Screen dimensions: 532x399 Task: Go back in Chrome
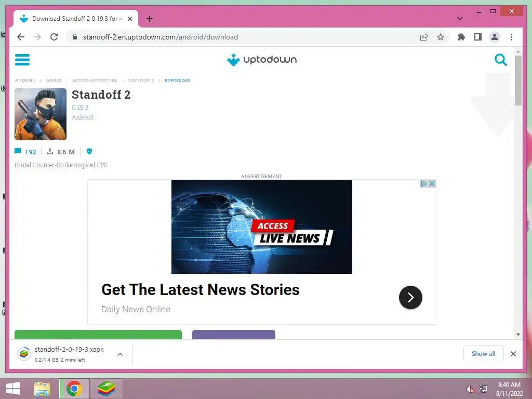[21, 37]
